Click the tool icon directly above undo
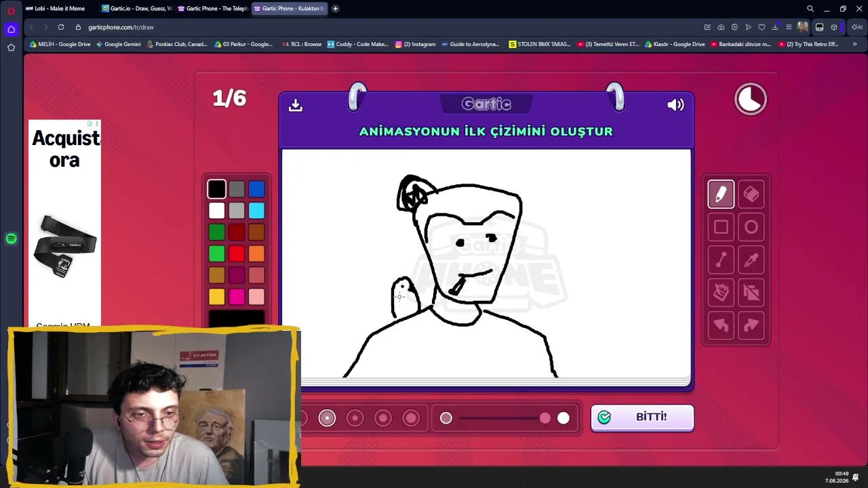 721,292
